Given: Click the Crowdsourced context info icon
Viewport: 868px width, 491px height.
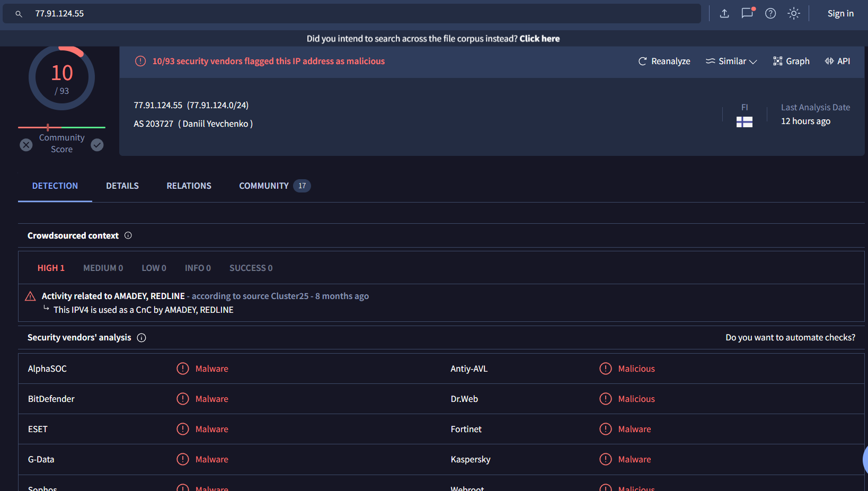Looking at the screenshot, I should point(128,235).
